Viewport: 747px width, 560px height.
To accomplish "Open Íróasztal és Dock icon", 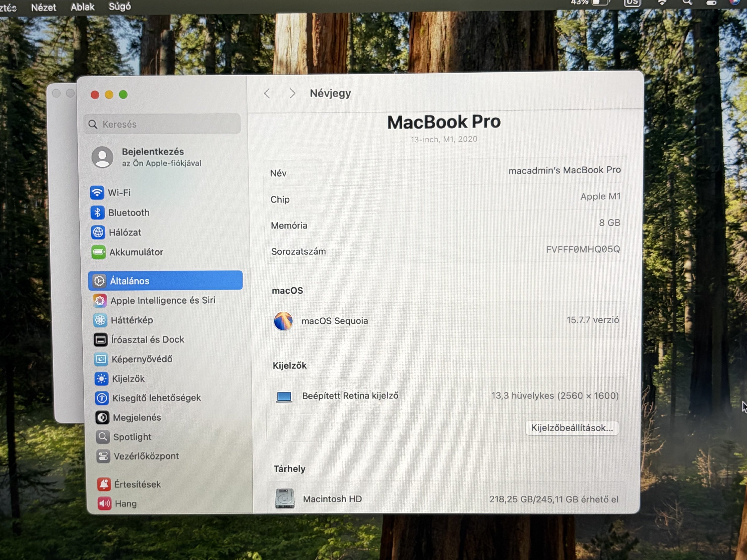I will (x=100, y=339).
